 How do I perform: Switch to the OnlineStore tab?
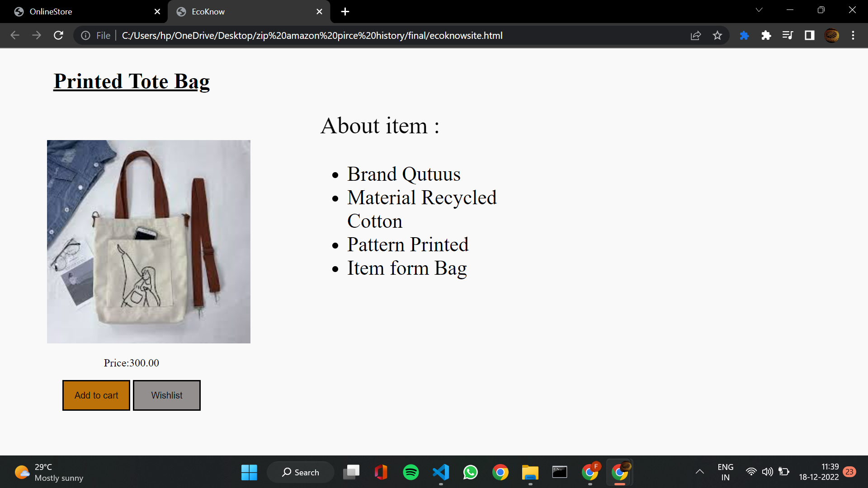(x=84, y=12)
